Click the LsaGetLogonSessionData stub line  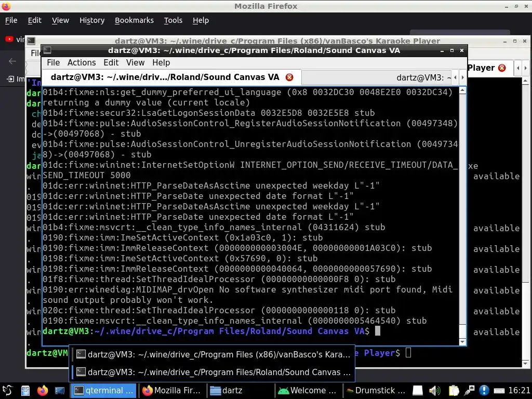pyautogui.click(x=209, y=113)
